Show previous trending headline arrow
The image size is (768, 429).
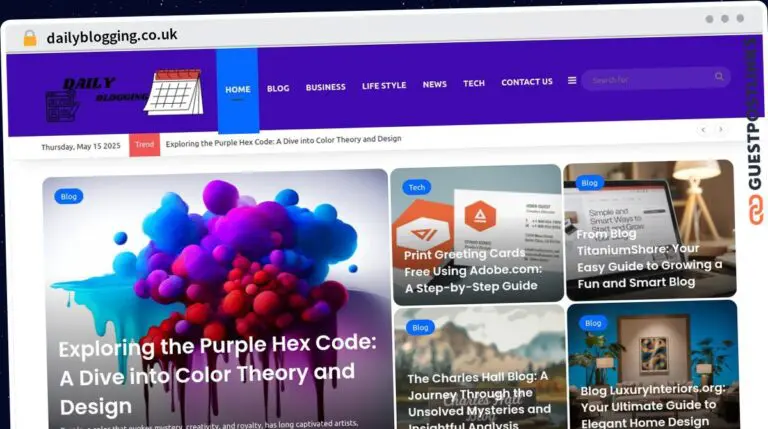(703, 130)
